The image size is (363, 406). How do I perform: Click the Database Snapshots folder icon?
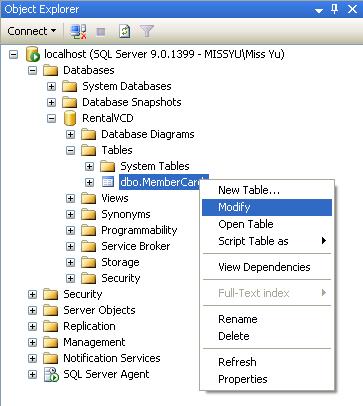(x=70, y=102)
